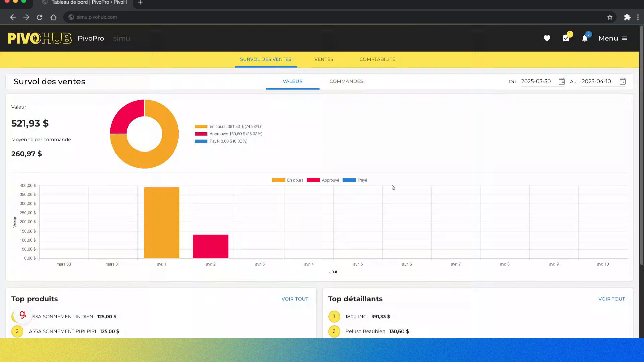Screen dimensions: 644x362
Task: Click Voir tout for Top produits
Action: point(295,299)
